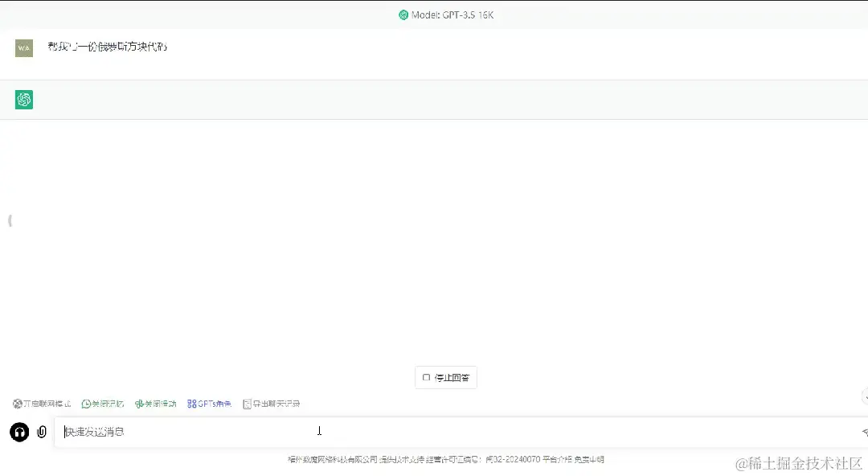Click the globe icon before 开启联网模式
This screenshot has width=868, height=476.
point(17,403)
